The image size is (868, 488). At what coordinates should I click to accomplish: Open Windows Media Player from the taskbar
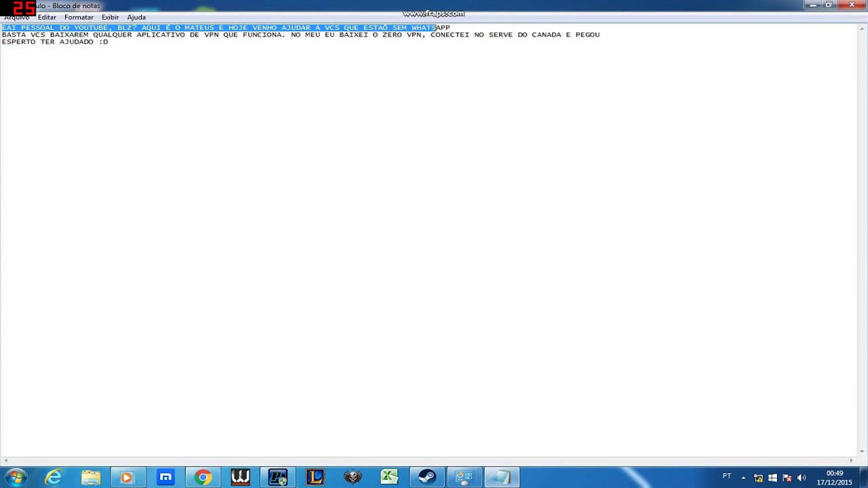[x=127, y=478]
